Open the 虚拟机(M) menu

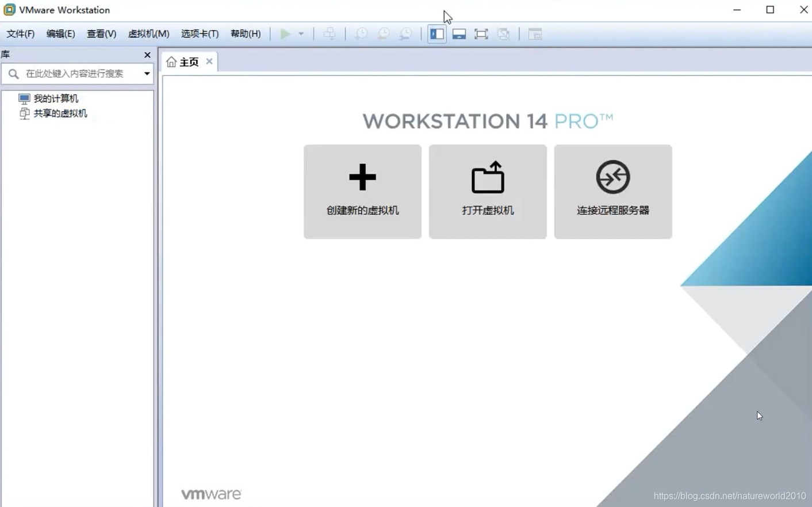[148, 34]
